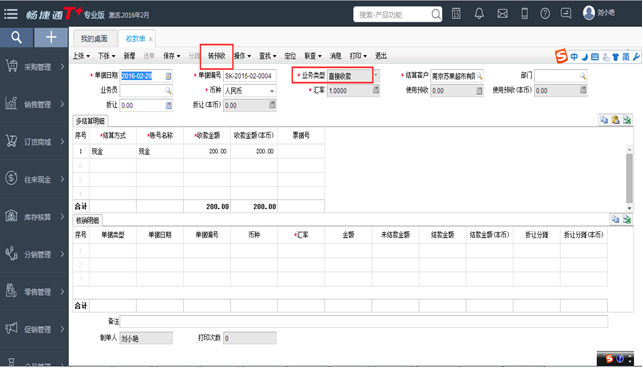Click 退出 to exit the form
This screenshot has width=643, height=368.
[381, 56]
